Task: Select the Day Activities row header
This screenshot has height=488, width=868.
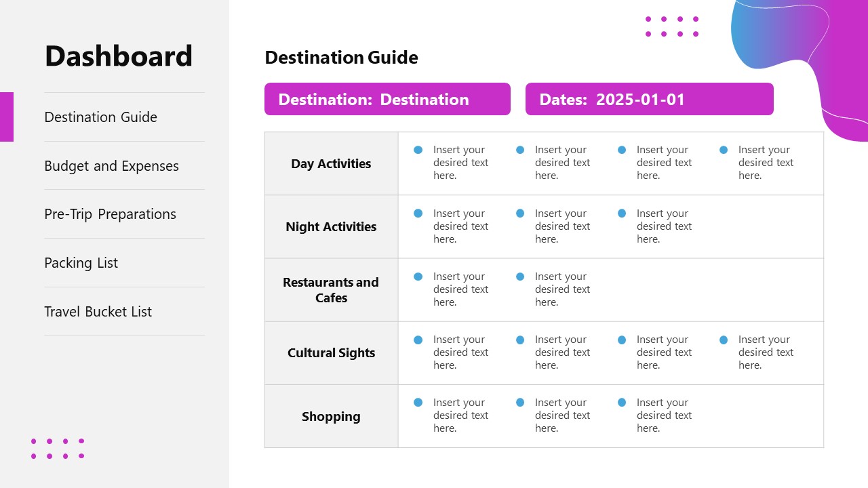Action: coord(331,164)
